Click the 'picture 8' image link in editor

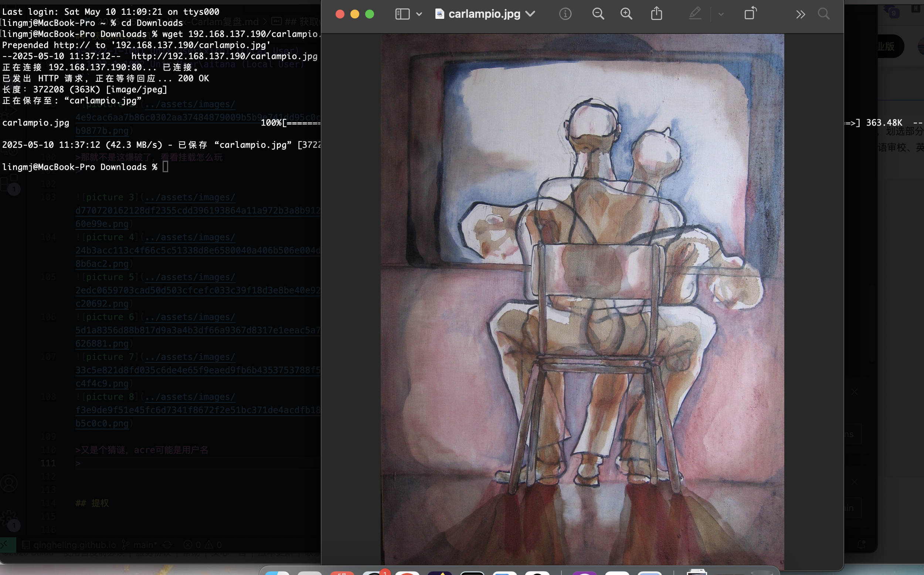pyautogui.click(x=110, y=397)
